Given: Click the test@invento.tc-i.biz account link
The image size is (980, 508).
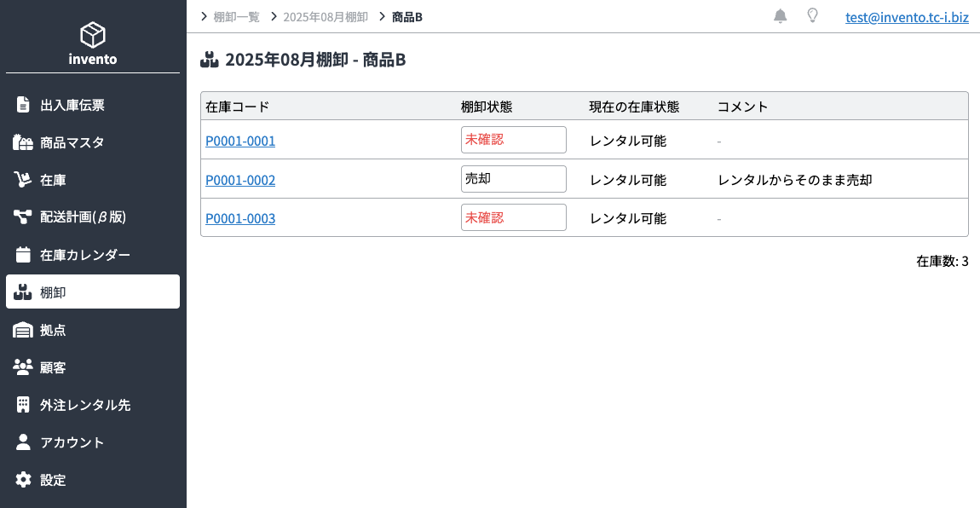Looking at the screenshot, I should tap(907, 17).
